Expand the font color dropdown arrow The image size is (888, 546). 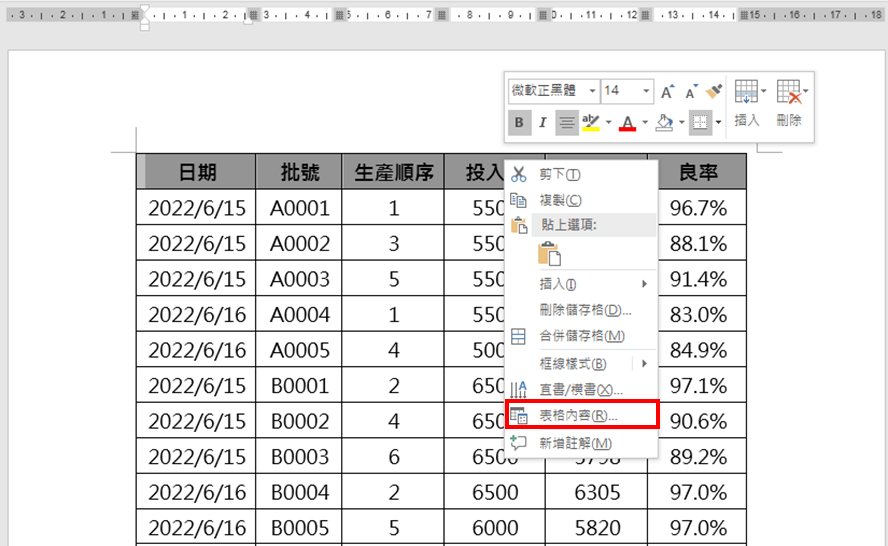coord(645,123)
